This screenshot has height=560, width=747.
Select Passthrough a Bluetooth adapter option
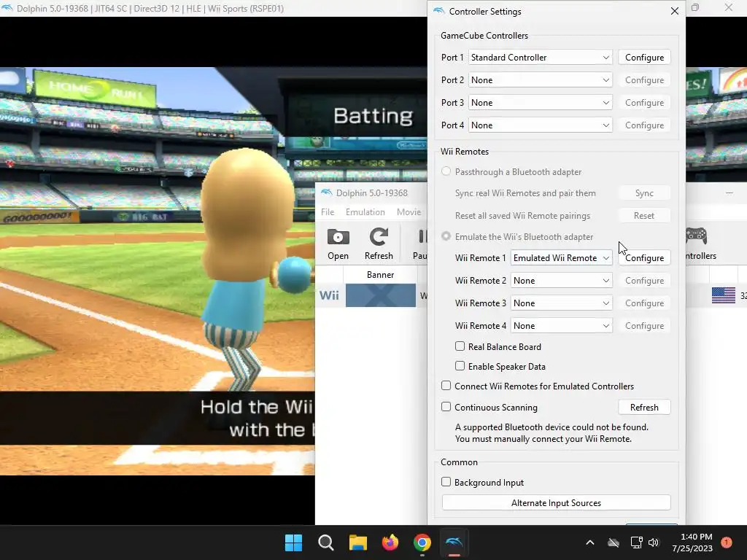446,171
